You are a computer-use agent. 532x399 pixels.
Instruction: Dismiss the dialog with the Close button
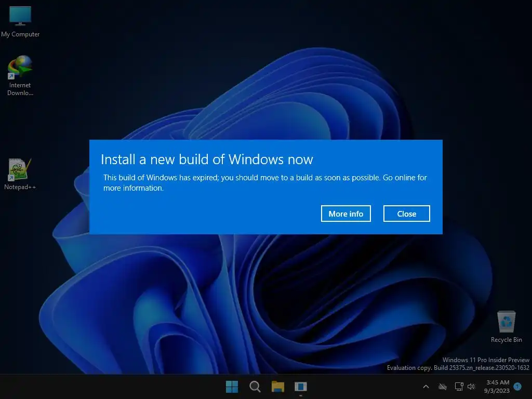point(406,214)
